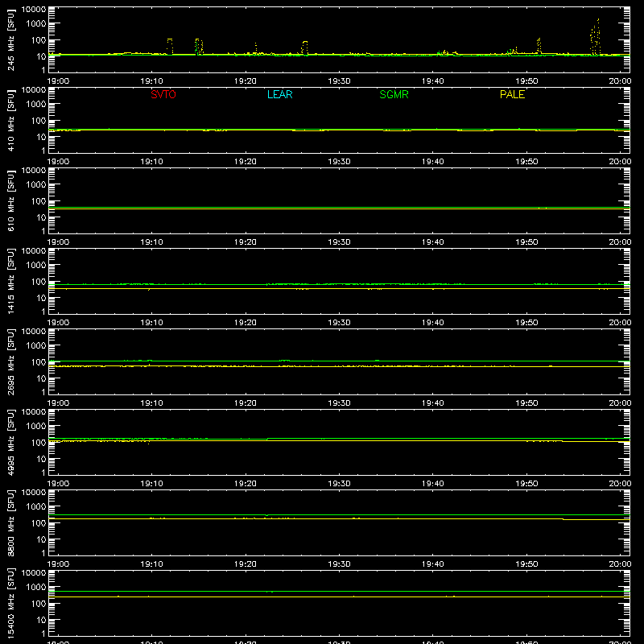
Task: Click the 1000 y-axis label of the 1415 MHz plot
Action: pos(35,266)
